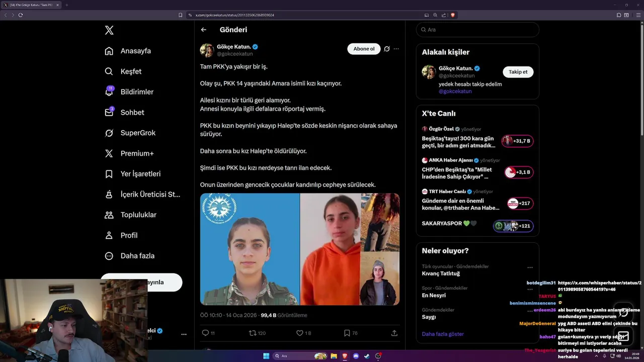
Task: Go back using the Gönderi arrow
Action: click(204, 30)
